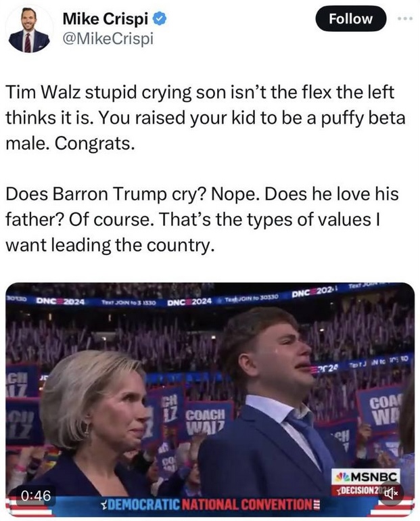Open the three-dot more options menu
The image size is (420, 521).
[405, 19]
